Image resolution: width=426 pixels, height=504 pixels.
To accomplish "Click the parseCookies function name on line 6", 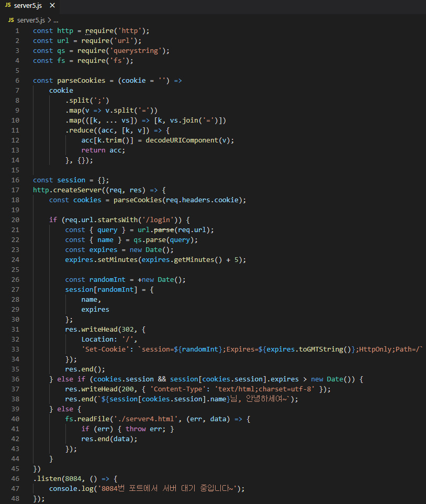I will [81, 81].
